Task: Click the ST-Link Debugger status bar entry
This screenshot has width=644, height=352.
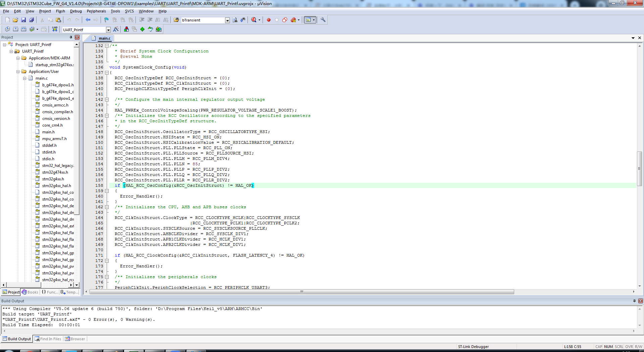Action: [x=473, y=347]
